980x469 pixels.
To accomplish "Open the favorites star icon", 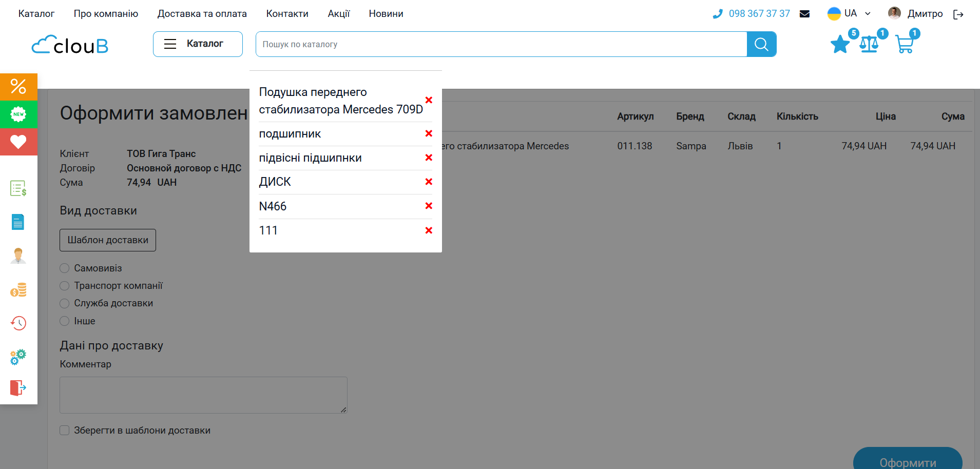I will [x=840, y=44].
